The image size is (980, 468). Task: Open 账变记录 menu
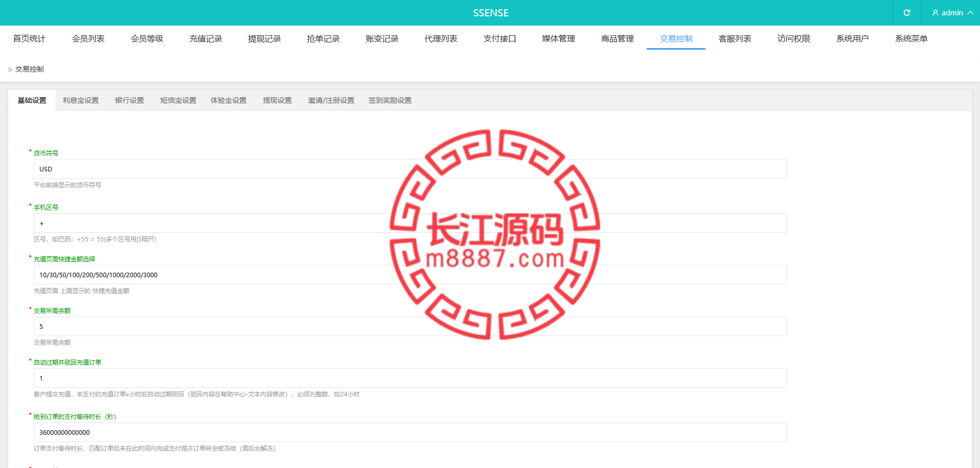coord(382,39)
